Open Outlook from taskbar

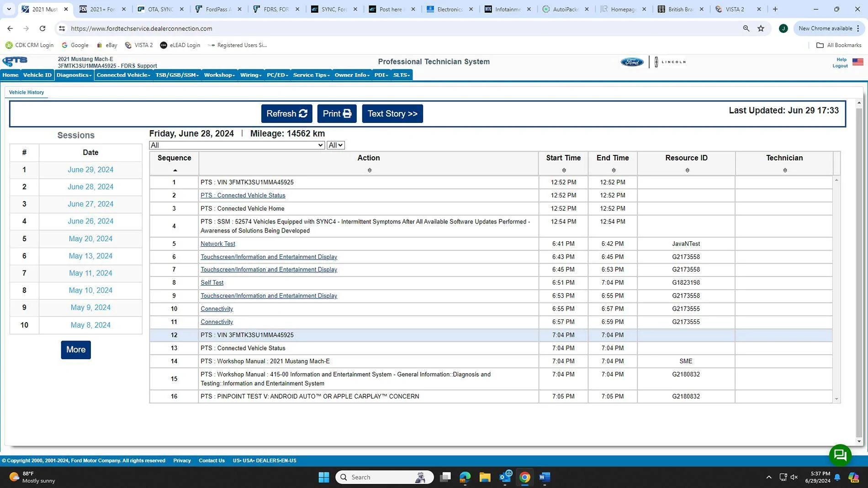(505, 477)
